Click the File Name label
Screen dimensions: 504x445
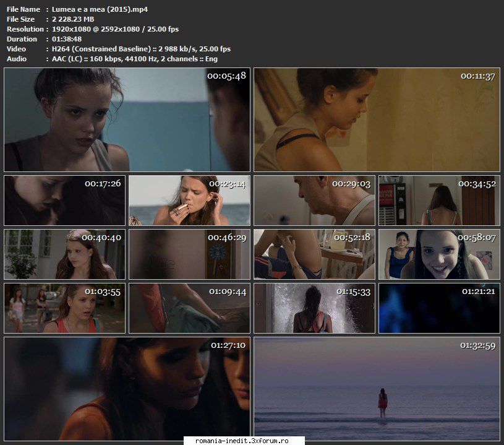tap(23, 9)
